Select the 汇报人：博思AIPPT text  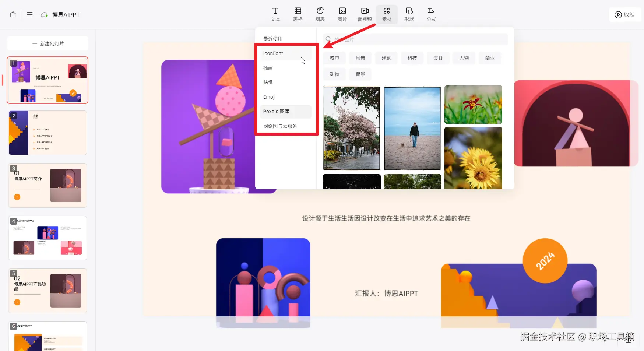pyautogui.click(x=386, y=294)
